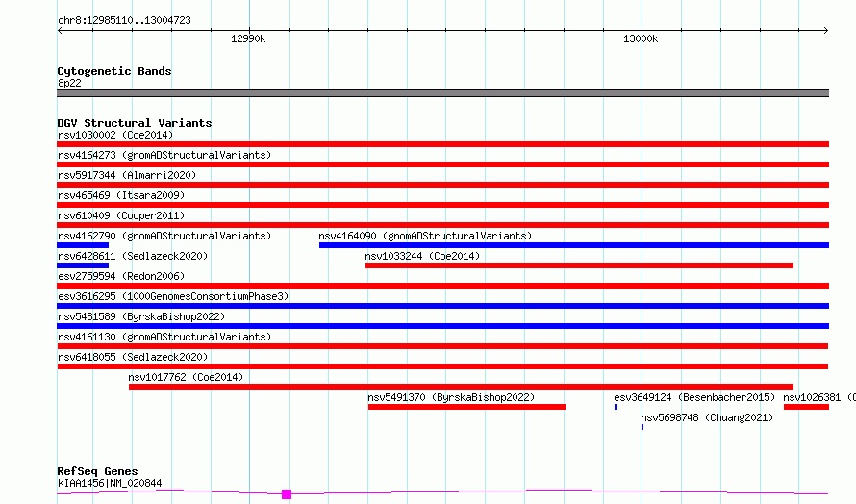Click the DGV Structural Variants track title
The height and width of the screenshot is (504, 856).
[135, 123]
